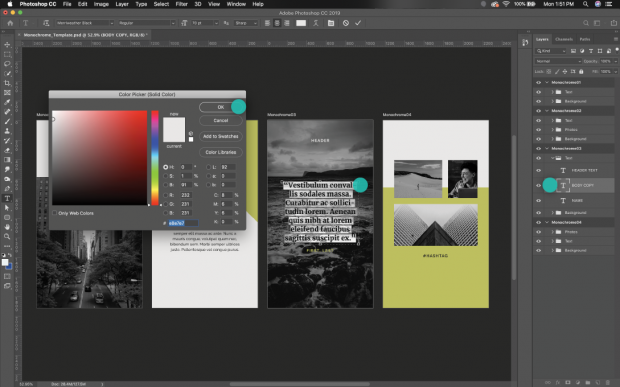The width and height of the screenshot is (620, 387).
Task: Select the Move tool
Action: [x=7, y=45]
